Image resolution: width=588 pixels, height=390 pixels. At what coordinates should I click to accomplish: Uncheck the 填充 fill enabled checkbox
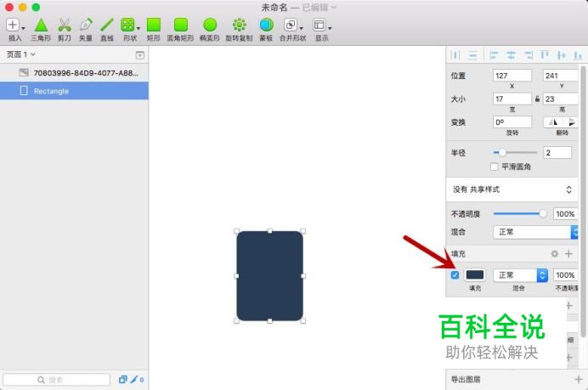point(455,275)
